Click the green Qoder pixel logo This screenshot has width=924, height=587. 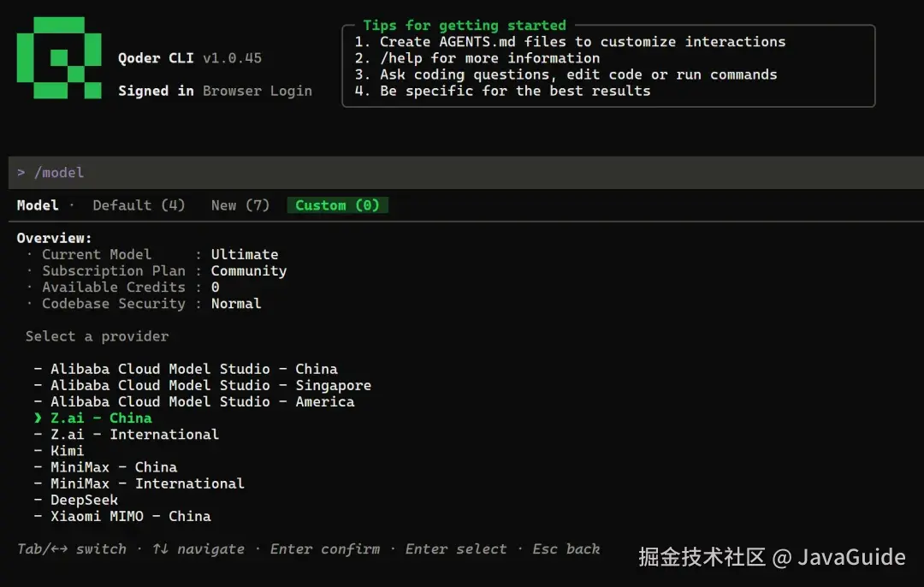click(59, 57)
